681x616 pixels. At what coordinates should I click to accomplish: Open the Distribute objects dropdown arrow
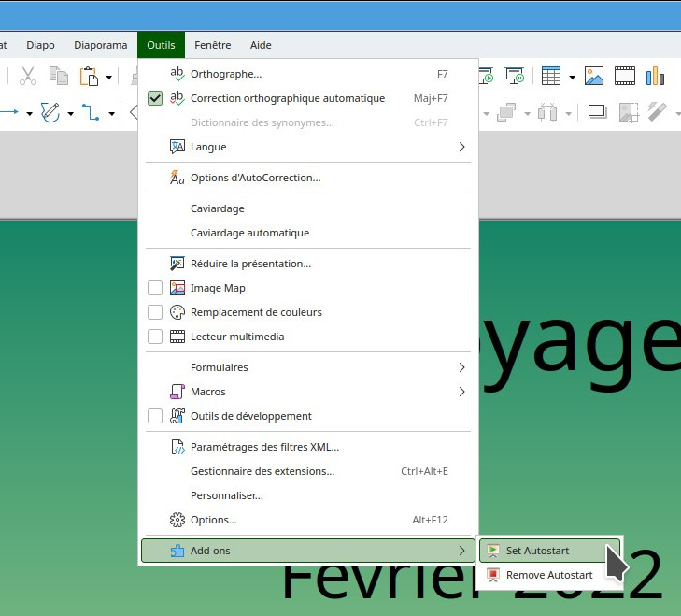click(x=568, y=114)
